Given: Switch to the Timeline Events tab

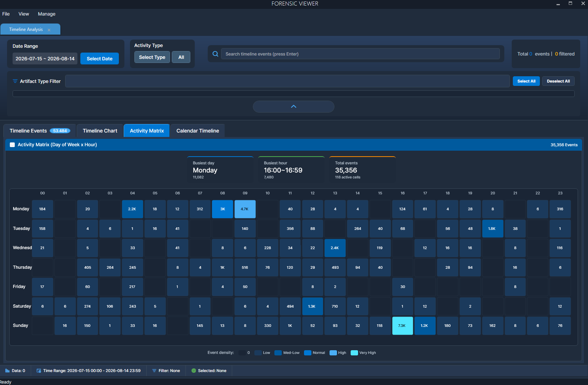Looking at the screenshot, I should click(x=40, y=131).
